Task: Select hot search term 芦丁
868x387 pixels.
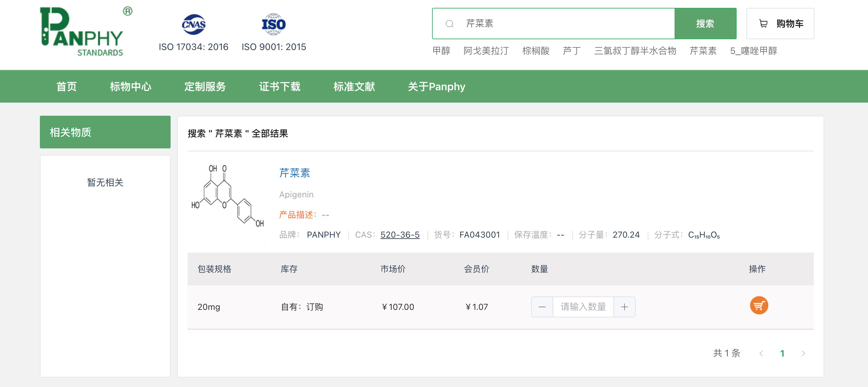Action: (x=572, y=51)
